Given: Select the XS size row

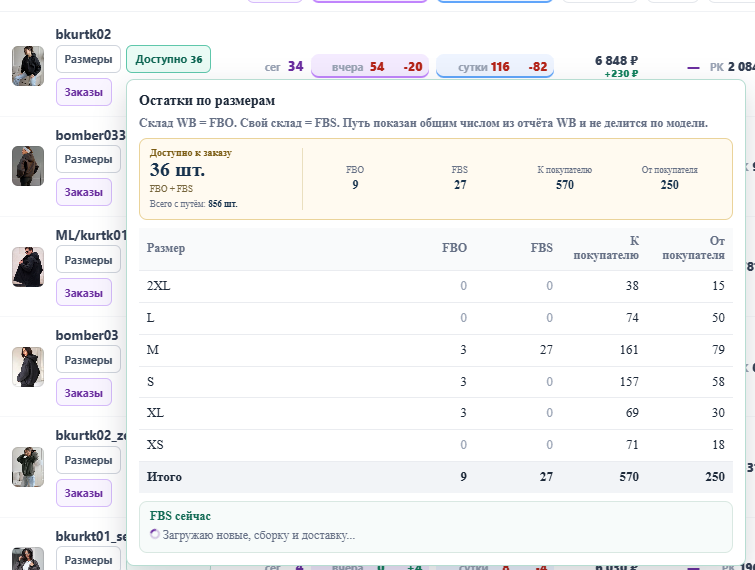Looking at the screenshot, I should click(x=436, y=445).
